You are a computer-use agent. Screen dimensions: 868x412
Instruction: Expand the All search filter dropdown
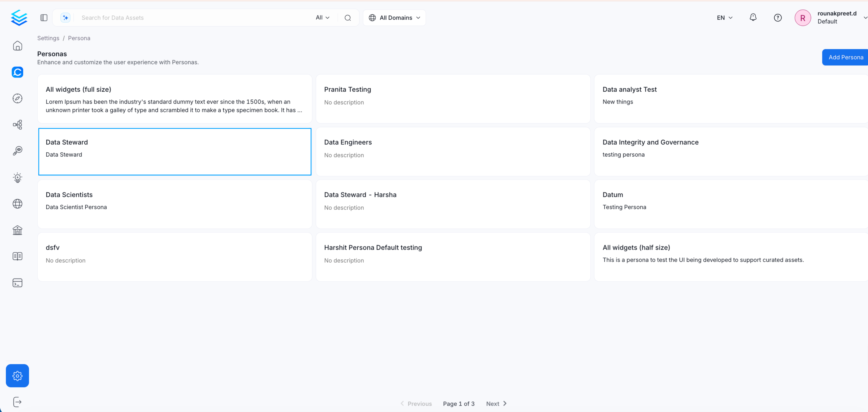tap(322, 17)
